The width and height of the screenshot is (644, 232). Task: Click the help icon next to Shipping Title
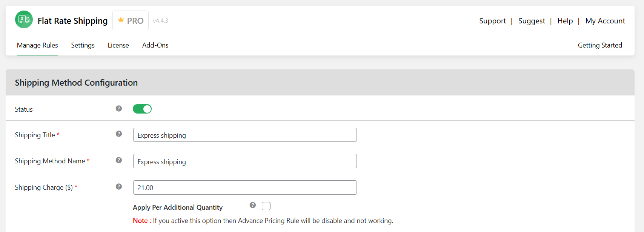119,134
